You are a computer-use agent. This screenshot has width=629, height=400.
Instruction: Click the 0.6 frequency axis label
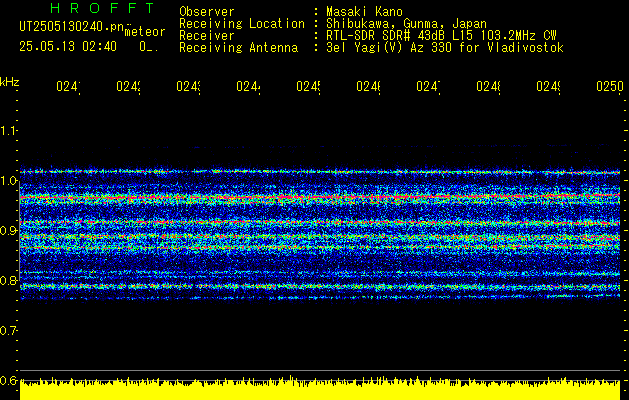pos(8,380)
